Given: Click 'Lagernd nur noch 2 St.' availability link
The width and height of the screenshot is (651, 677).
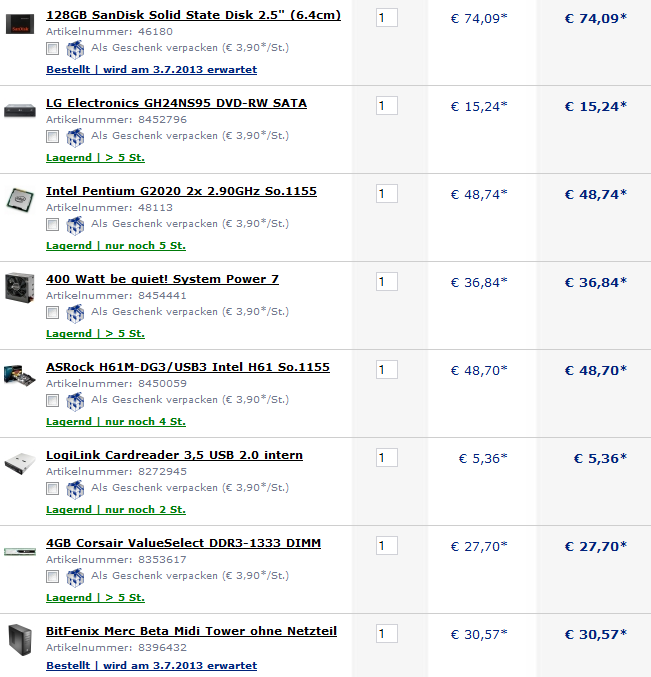Looking at the screenshot, I should click(116, 509).
